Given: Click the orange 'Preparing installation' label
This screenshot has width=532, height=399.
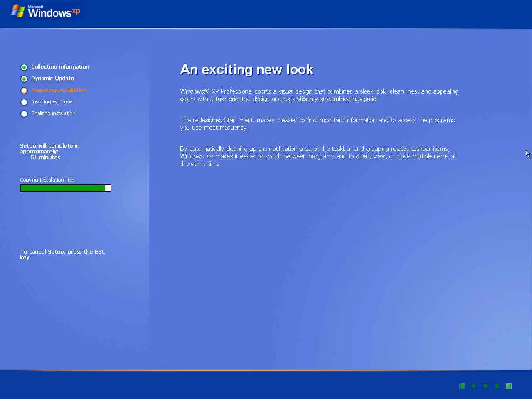Looking at the screenshot, I should 59,90.
